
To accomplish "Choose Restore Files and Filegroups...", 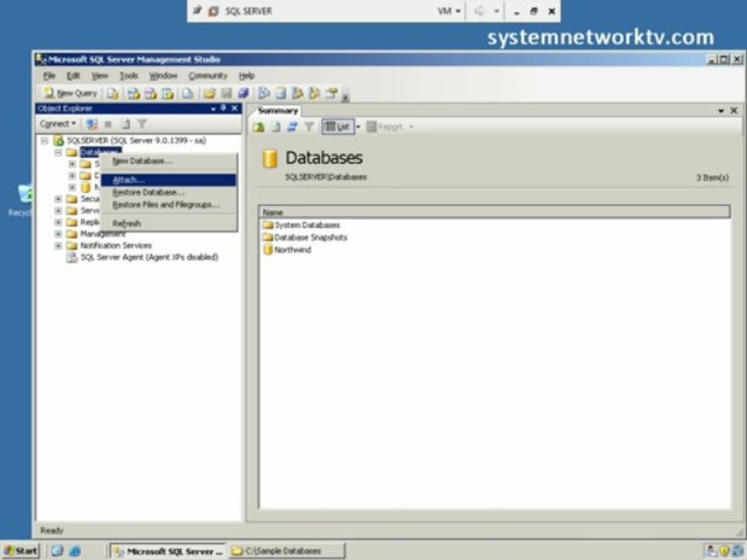I will (x=168, y=205).
